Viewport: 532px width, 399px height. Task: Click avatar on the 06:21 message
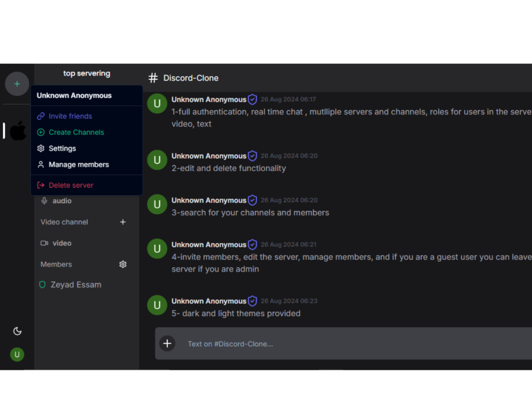tap(157, 248)
